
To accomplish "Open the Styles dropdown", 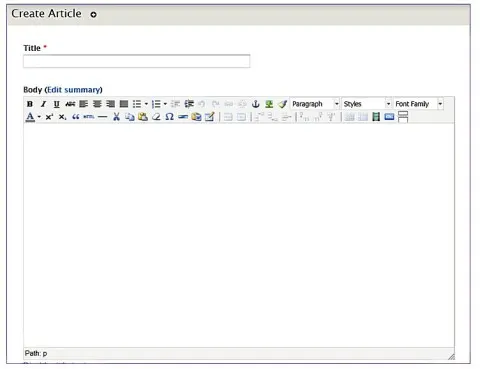I will (367, 104).
